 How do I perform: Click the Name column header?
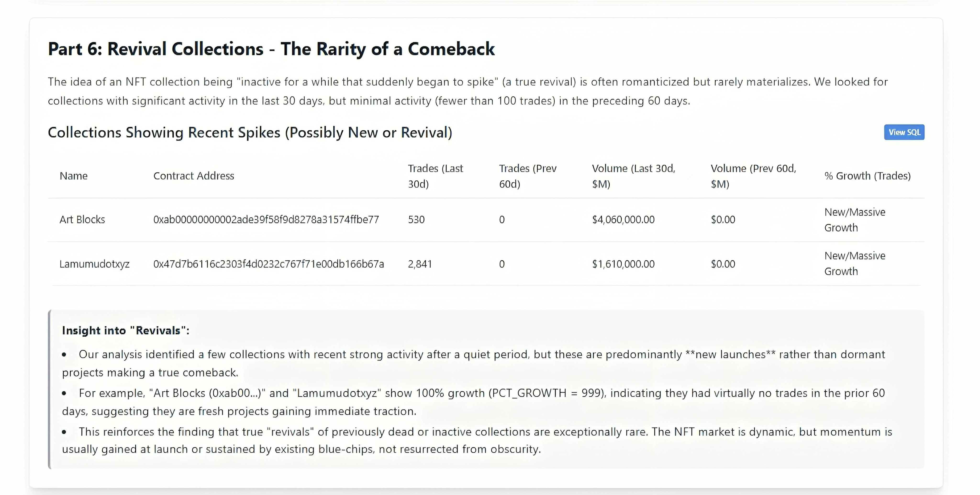[x=73, y=176]
